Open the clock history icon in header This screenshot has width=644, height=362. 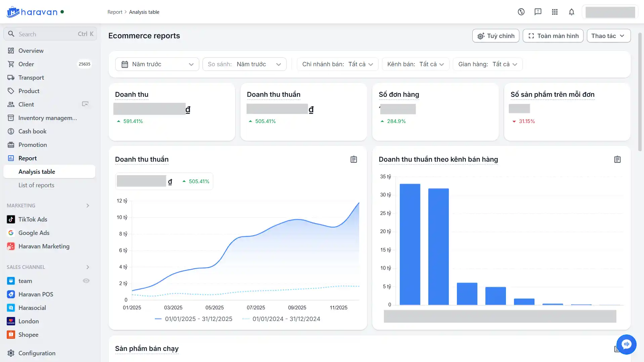(x=521, y=12)
